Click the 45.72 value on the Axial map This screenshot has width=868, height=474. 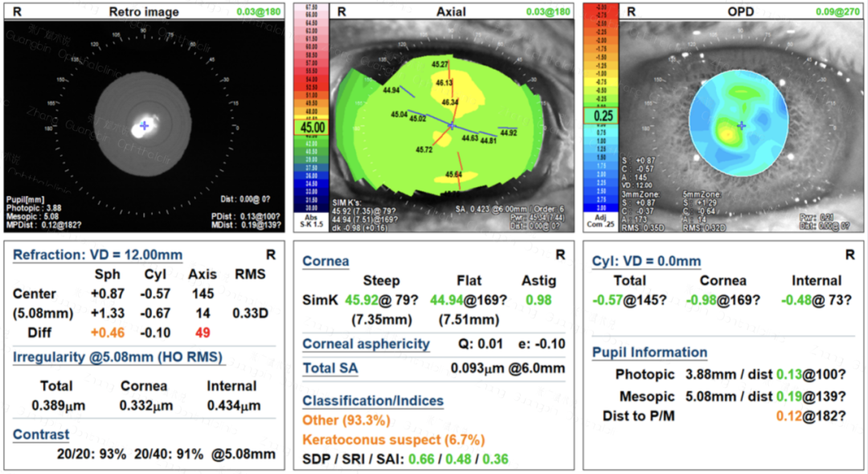tap(424, 149)
